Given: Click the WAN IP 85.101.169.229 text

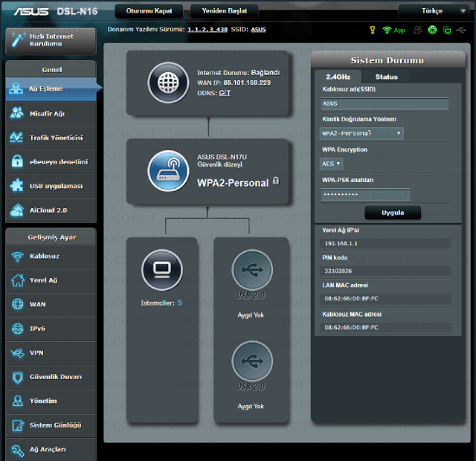Looking at the screenshot, I should click(247, 83).
